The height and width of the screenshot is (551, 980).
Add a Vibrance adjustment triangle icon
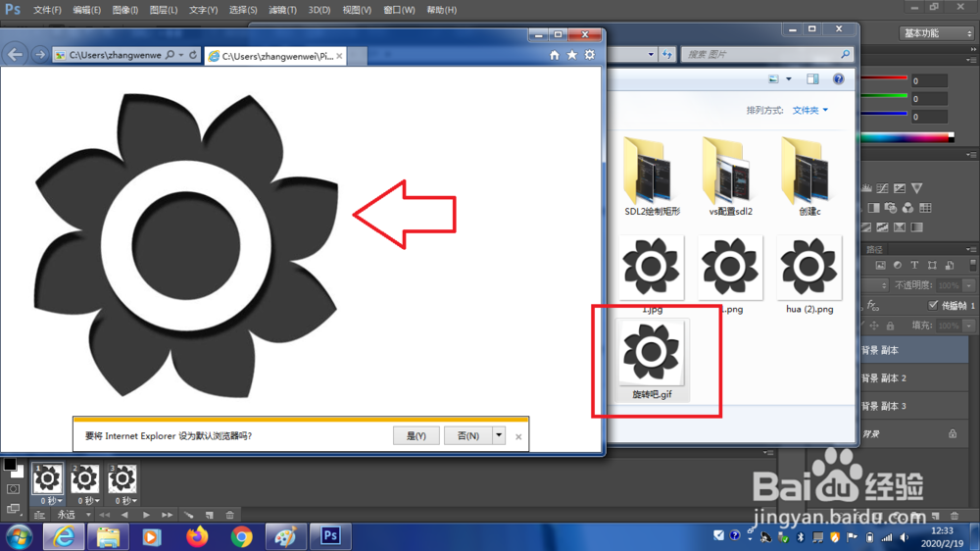917,188
